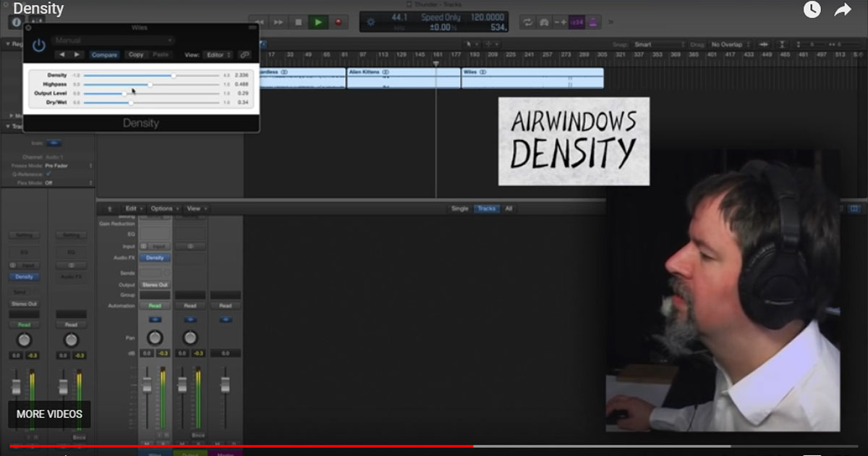868x456 pixels.
Task: Click the Density slider handle
Action: [x=174, y=75]
